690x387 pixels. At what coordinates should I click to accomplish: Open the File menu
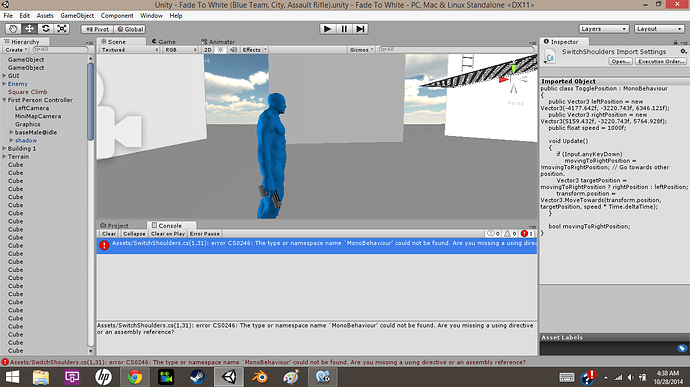(x=8, y=15)
